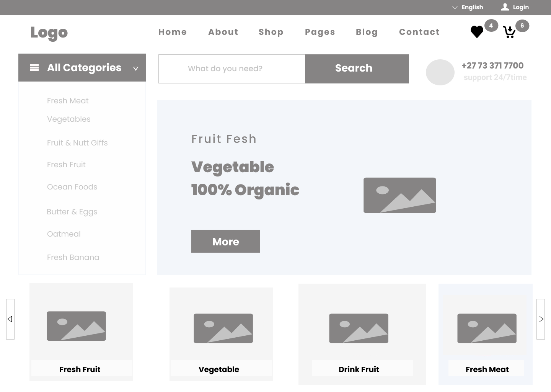Viewport: 551px width, 392px height.
Task: Select Ocean Foods category link
Action: point(72,187)
